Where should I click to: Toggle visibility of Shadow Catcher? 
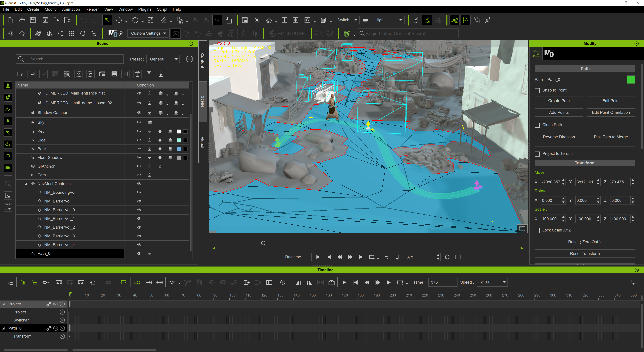pyautogui.click(x=139, y=113)
